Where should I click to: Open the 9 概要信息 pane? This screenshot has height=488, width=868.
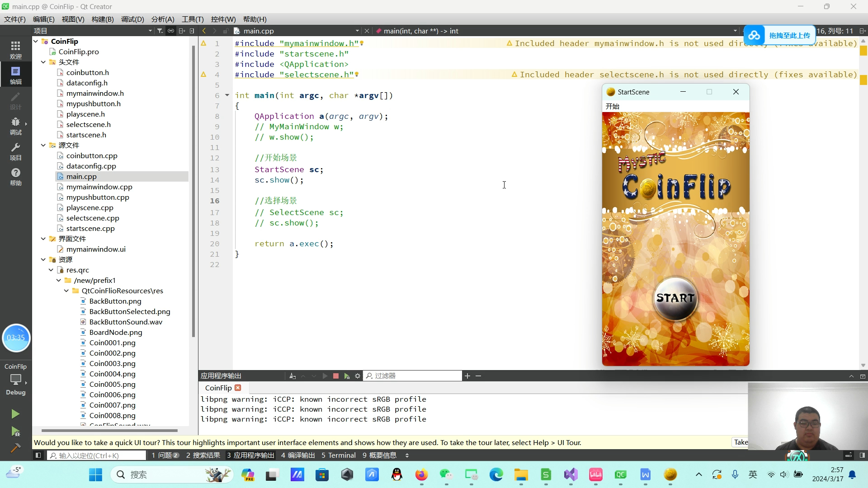click(379, 455)
